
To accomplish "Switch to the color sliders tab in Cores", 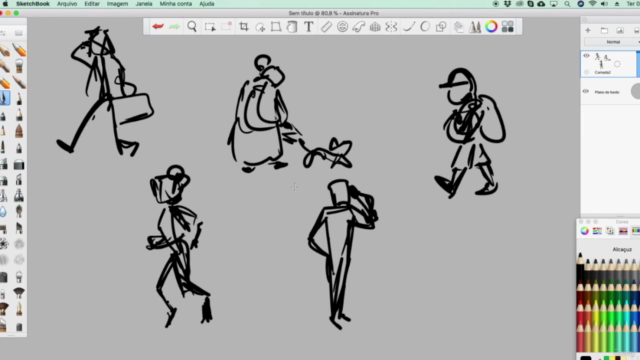I will point(597,231).
